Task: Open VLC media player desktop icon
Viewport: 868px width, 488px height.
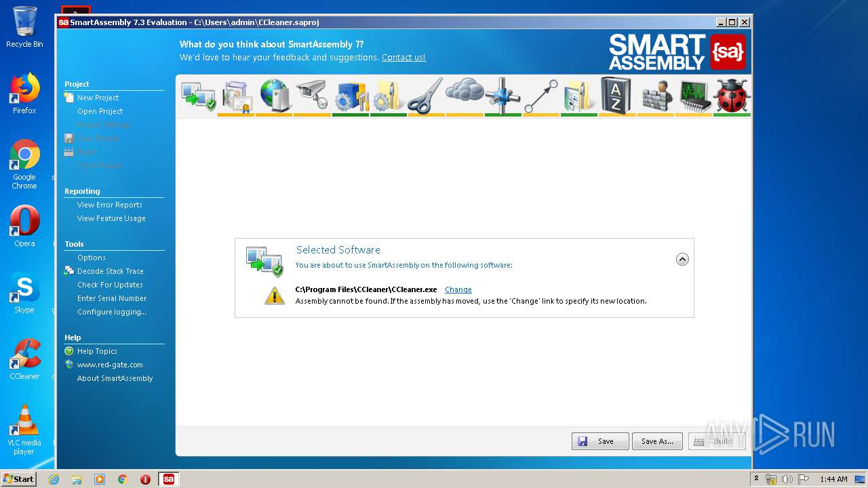Action: [24, 430]
